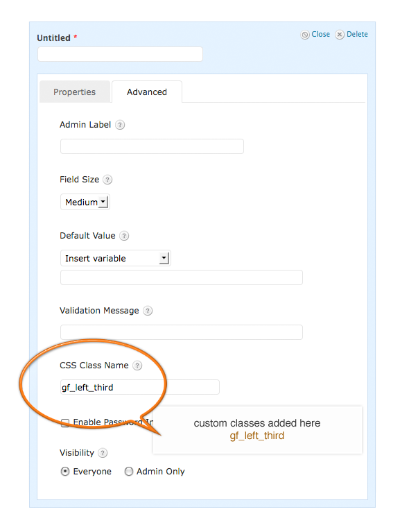Select the Everyone visibility option
The image size is (409, 532).
64,472
